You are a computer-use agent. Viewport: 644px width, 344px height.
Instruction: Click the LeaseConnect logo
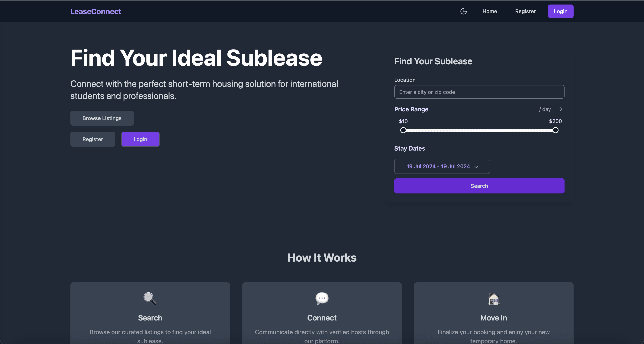click(x=96, y=11)
